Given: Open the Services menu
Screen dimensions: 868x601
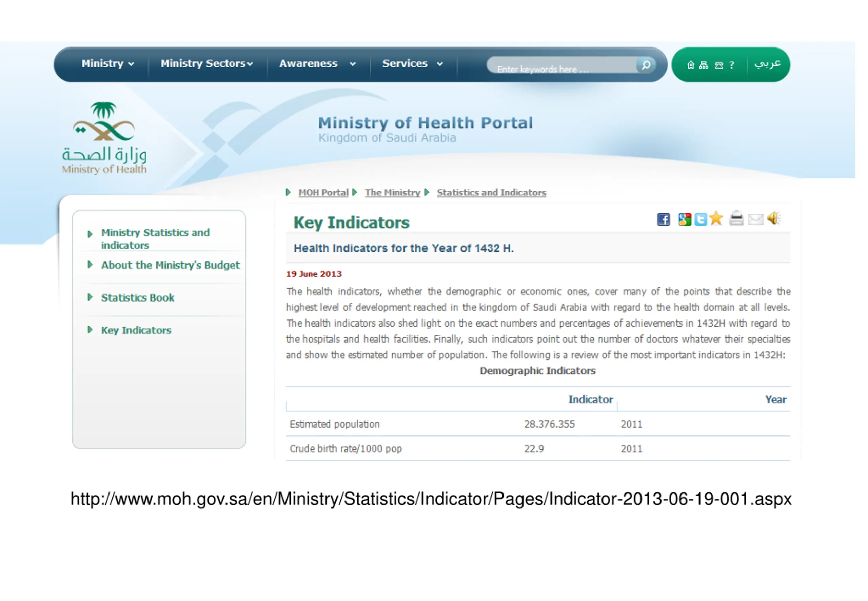Looking at the screenshot, I should 412,64.
